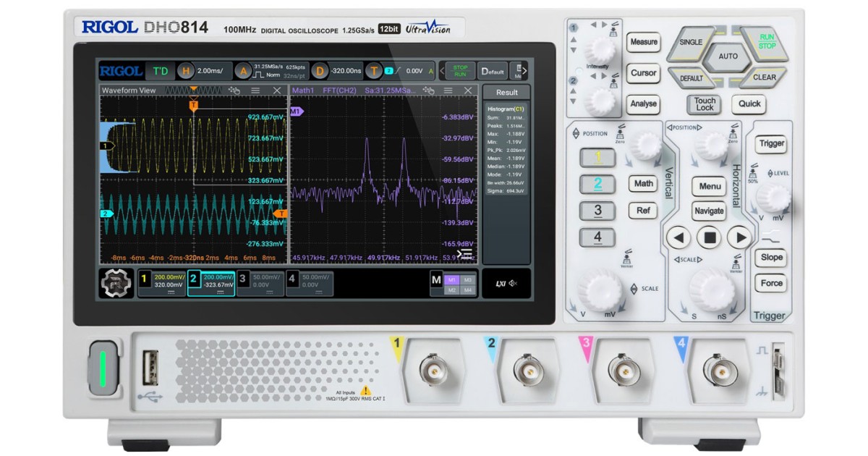
Task: Open the gear-shaped function navigation icon
Action: [115, 283]
